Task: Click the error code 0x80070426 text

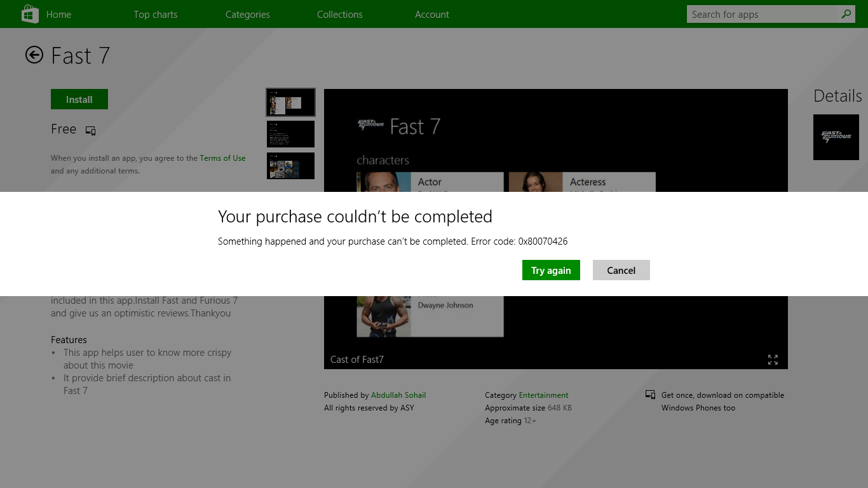Action: (543, 241)
